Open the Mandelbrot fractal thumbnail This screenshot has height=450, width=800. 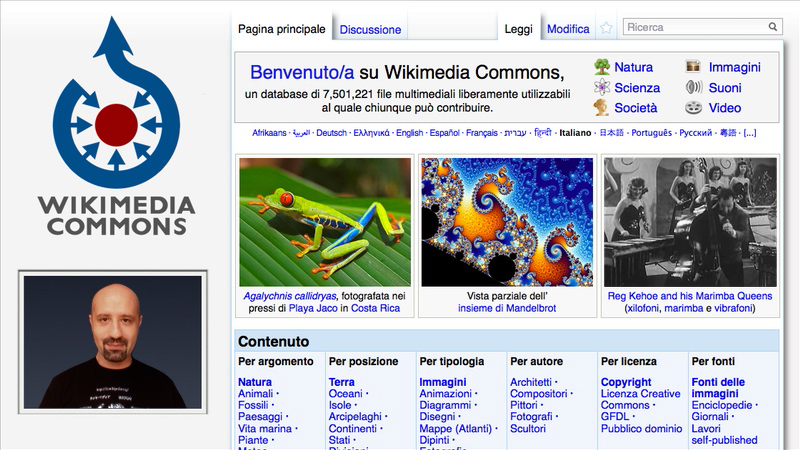(x=507, y=222)
